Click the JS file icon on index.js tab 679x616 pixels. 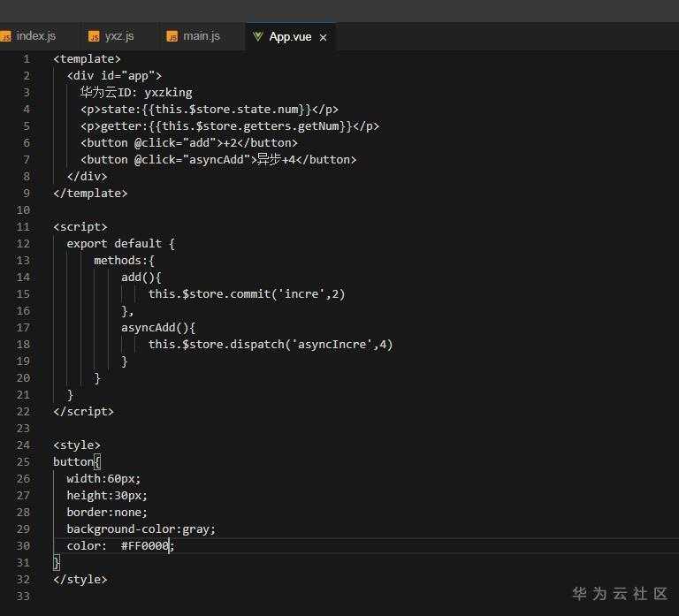(5, 36)
